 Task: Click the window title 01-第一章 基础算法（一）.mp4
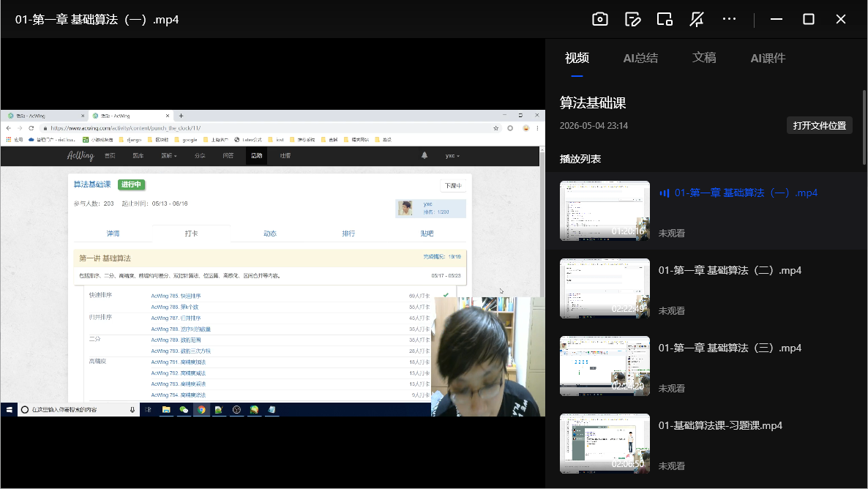click(x=97, y=19)
